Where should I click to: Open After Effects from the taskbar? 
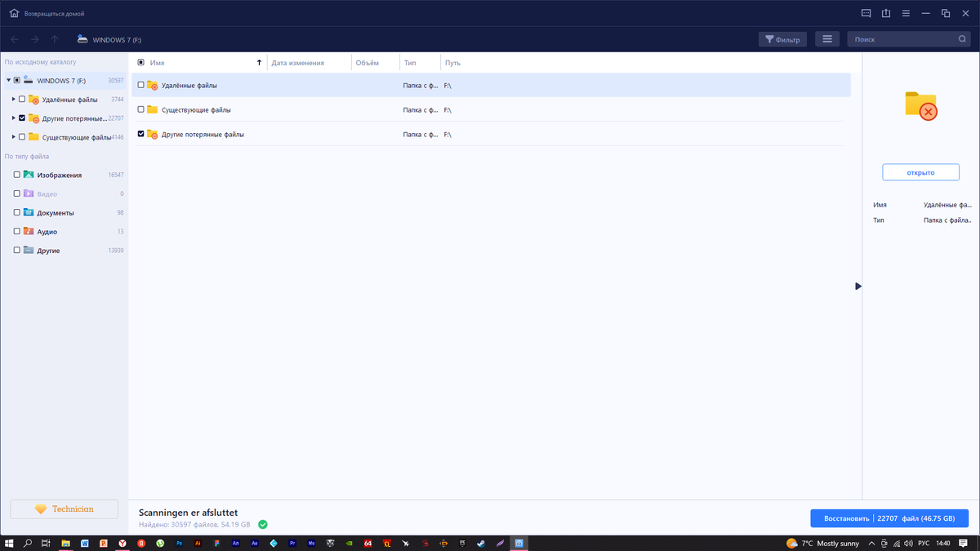click(x=255, y=543)
